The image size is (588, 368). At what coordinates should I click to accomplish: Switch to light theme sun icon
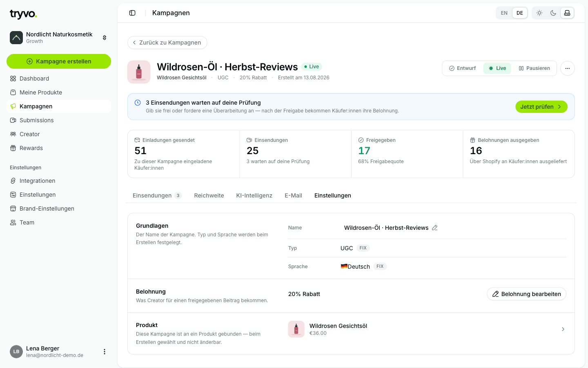pyautogui.click(x=539, y=13)
